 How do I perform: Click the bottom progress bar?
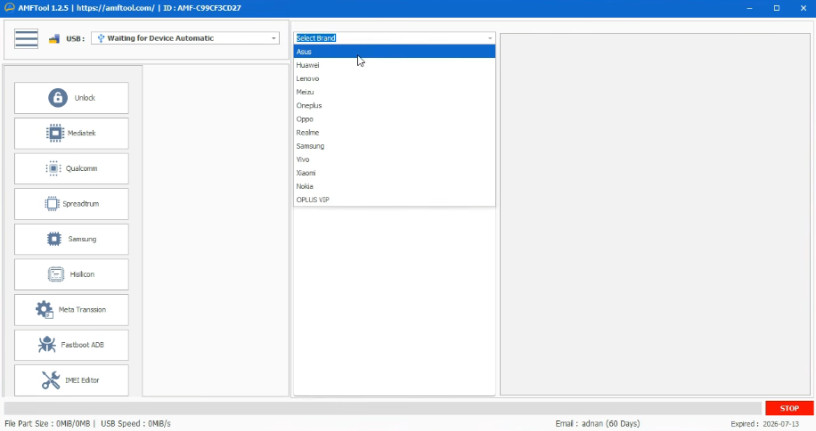click(x=383, y=408)
